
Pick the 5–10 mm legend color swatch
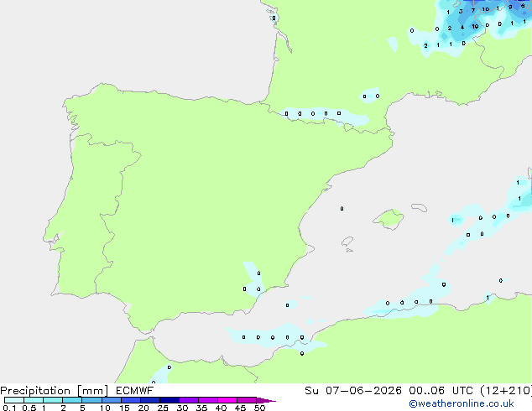coord(91,400)
